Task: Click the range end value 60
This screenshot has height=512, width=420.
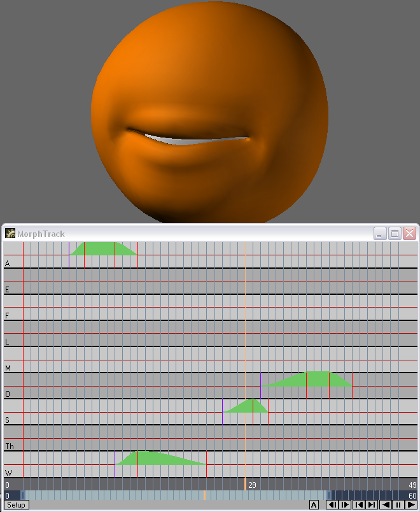Action: tap(412, 495)
